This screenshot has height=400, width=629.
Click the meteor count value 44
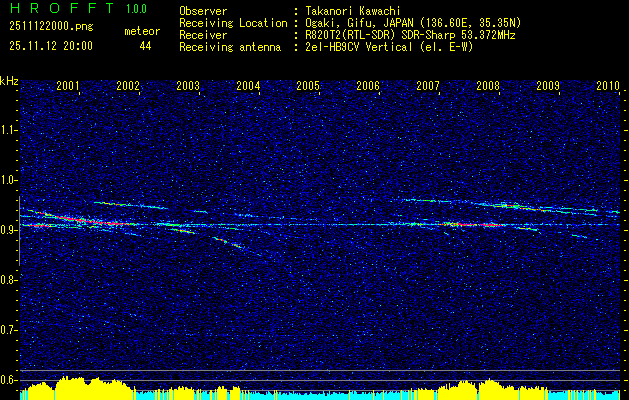[x=145, y=47]
